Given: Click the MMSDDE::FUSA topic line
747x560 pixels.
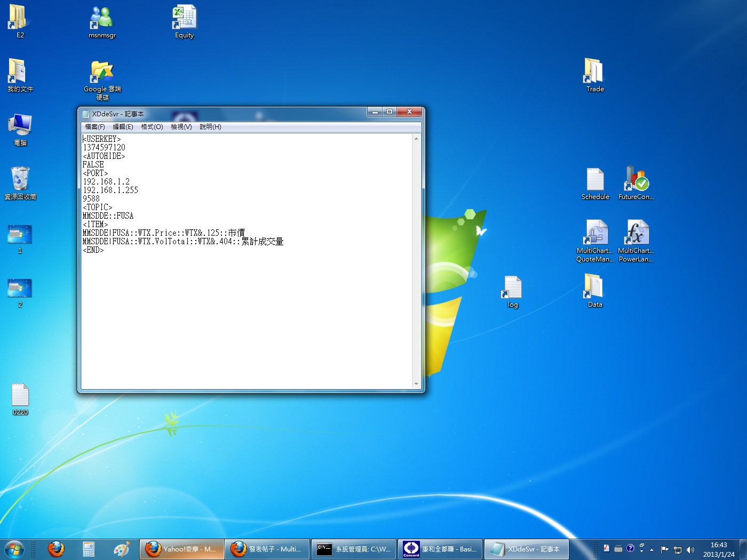Looking at the screenshot, I should click(108, 216).
